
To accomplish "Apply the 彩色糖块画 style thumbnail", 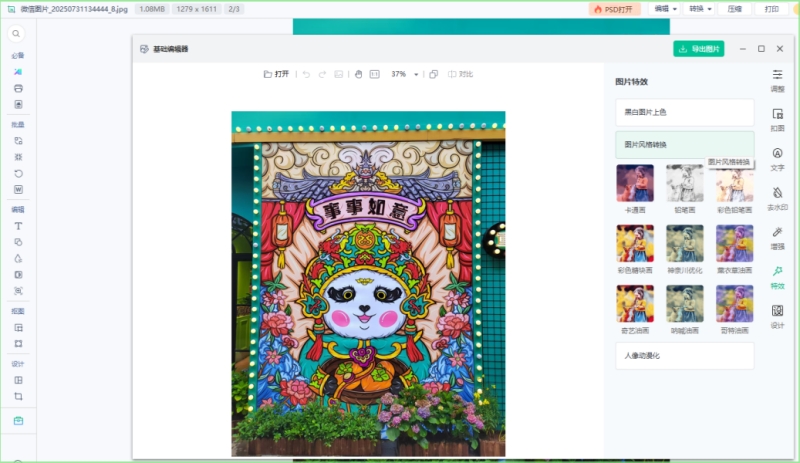I will click(635, 243).
